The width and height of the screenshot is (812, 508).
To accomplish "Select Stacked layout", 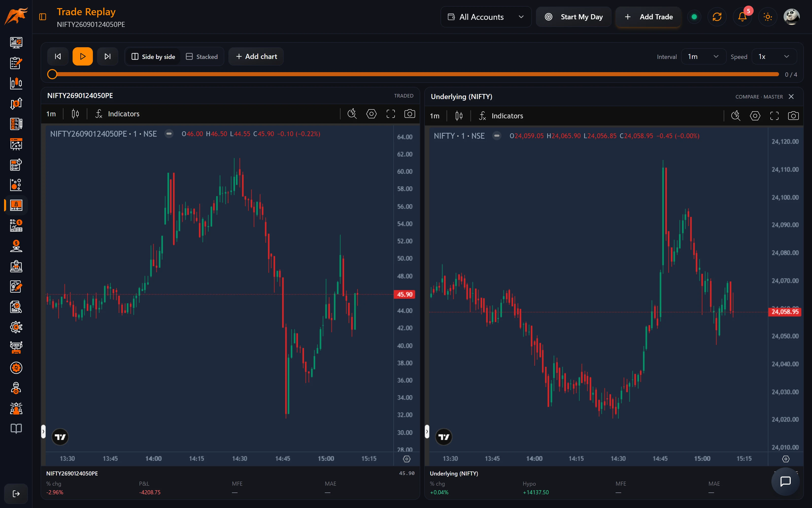I will click(x=202, y=56).
